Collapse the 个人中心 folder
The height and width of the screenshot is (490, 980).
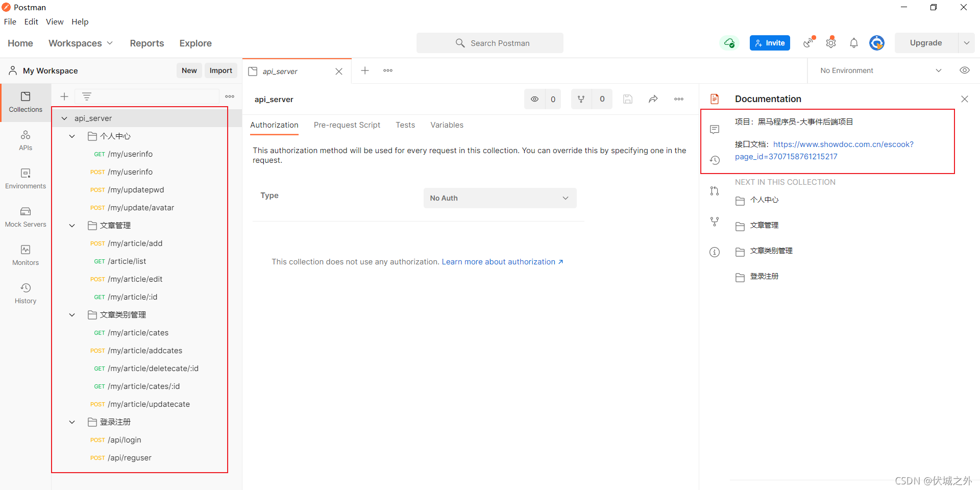(72, 136)
